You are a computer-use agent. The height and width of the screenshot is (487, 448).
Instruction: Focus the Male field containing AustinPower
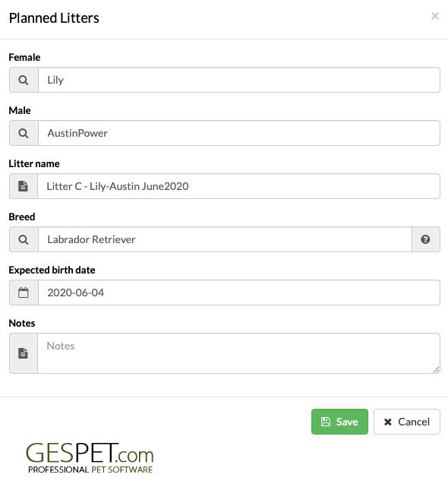(239, 133)
